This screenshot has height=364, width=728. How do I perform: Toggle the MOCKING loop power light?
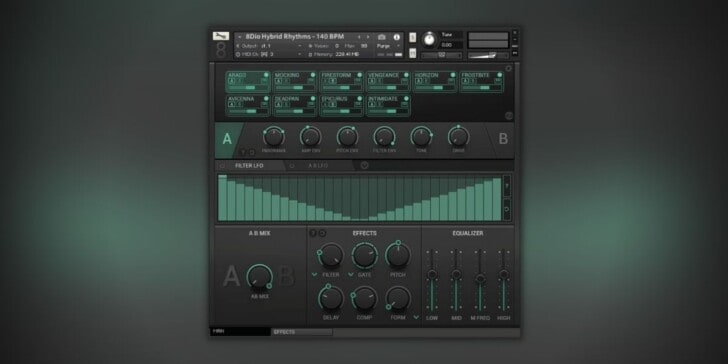[313, 75]
